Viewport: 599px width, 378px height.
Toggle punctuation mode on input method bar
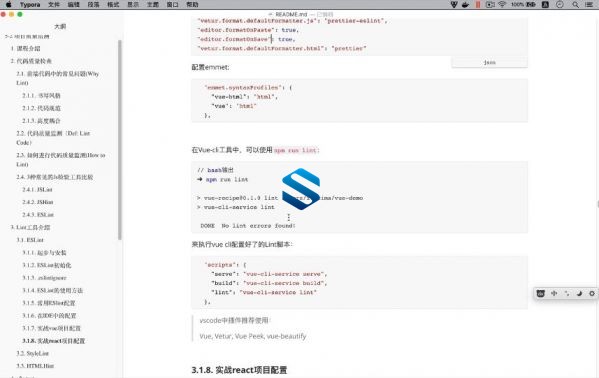point(567,294)
